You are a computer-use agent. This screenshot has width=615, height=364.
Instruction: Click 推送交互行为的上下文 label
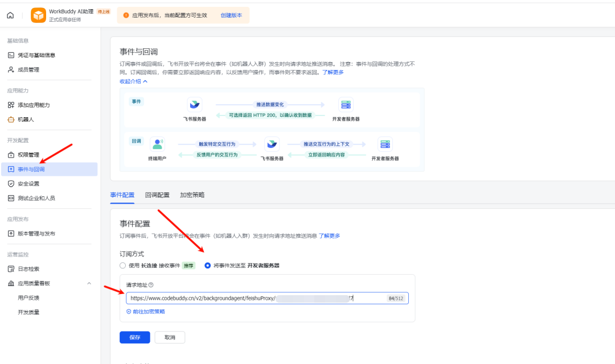click(326, 144)
